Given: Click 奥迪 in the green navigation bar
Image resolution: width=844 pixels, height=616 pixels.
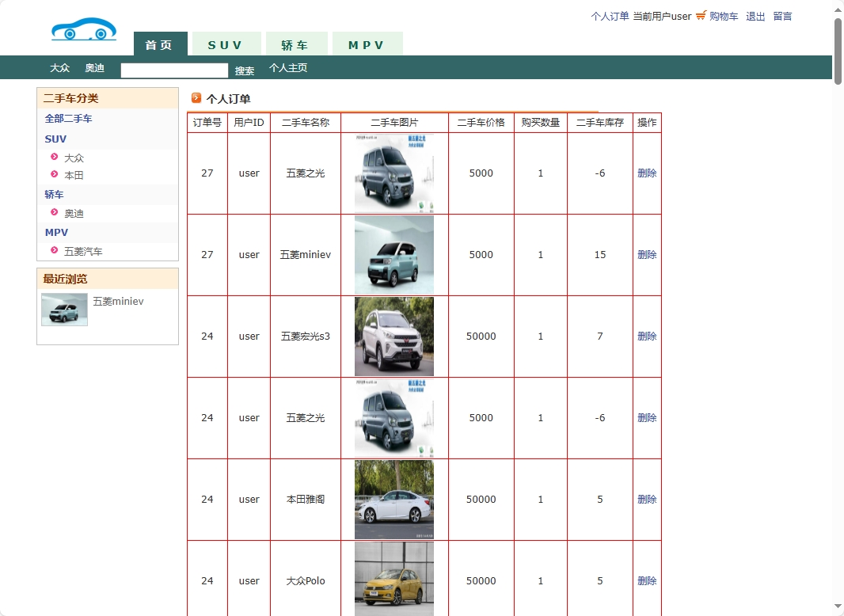Looking at the screenshot, I should click(x=94, y=68).
